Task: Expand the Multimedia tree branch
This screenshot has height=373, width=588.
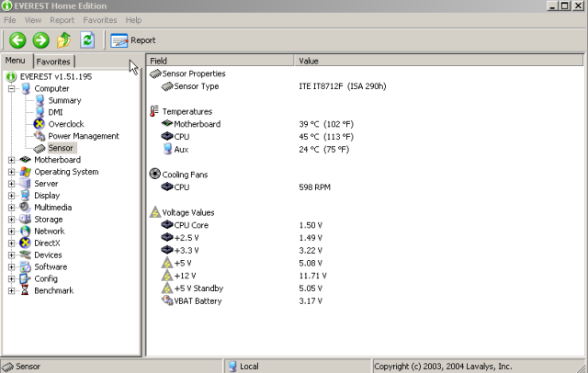Action: 12,208
